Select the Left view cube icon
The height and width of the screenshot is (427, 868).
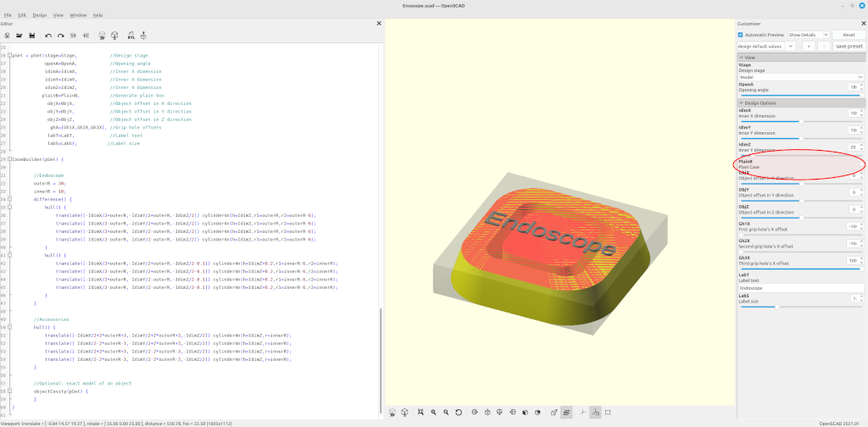(x=513, y=412)
